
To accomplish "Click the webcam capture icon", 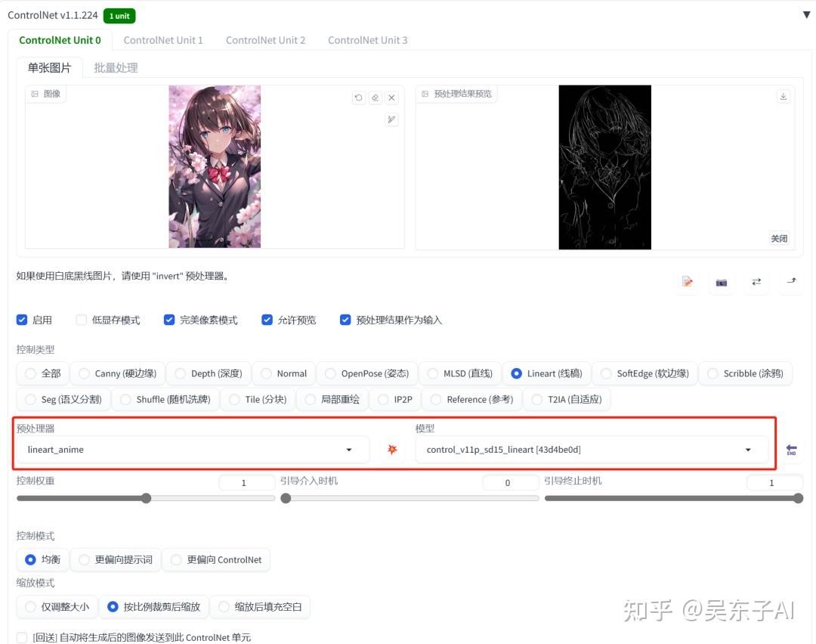I will click(x=722, y=282).
